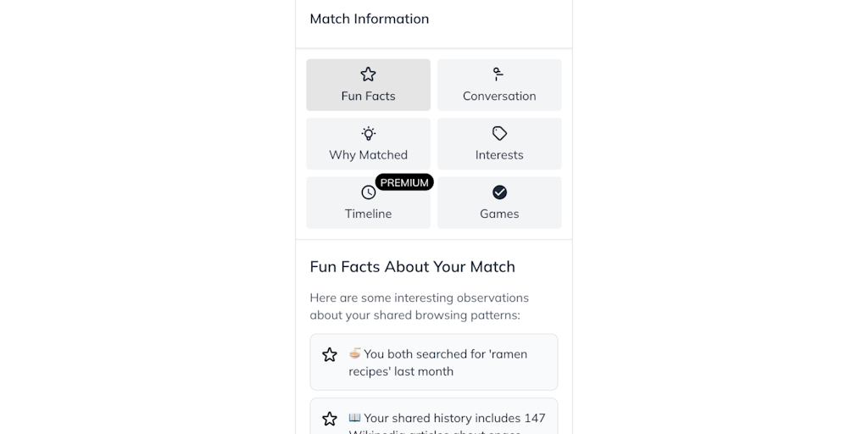
Task: Switch to the Games tab
Action: coord(499,214)
